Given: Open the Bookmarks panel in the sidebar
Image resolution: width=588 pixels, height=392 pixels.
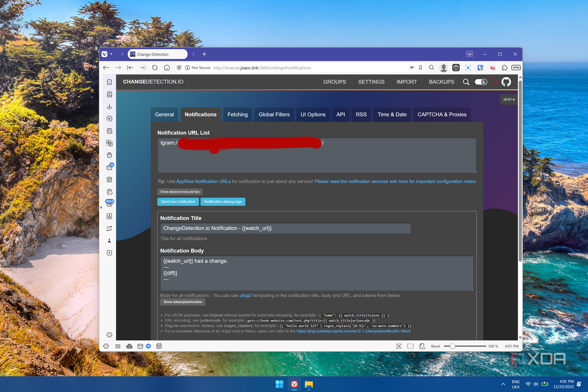Looking at the screenshot, I should (109, 82).
